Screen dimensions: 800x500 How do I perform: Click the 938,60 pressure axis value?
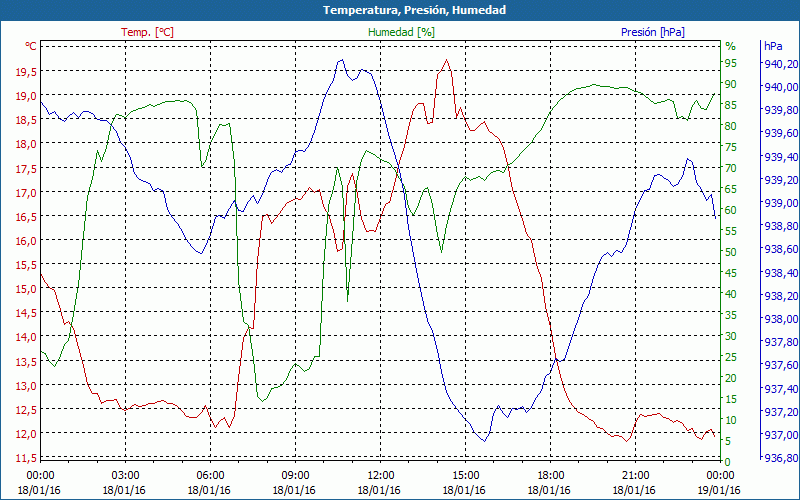point(781,249)
